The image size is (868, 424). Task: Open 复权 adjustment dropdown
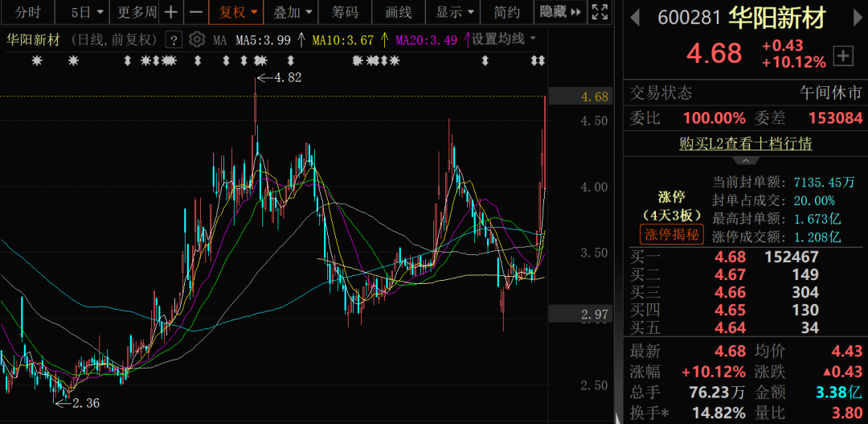239,12
